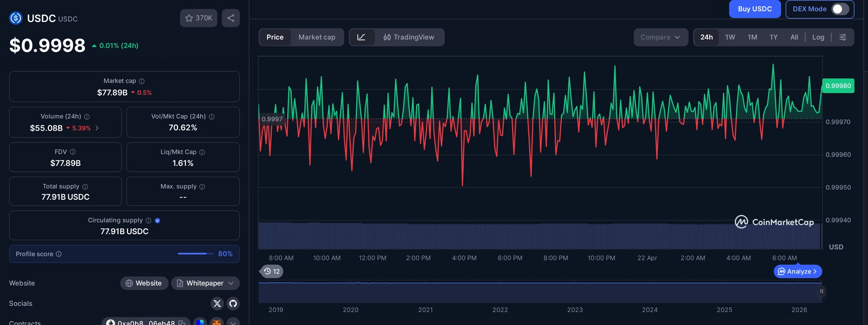Open chart settings sliders icon
The width and height of the screenshot is (868, 325).
coord(843,37)
